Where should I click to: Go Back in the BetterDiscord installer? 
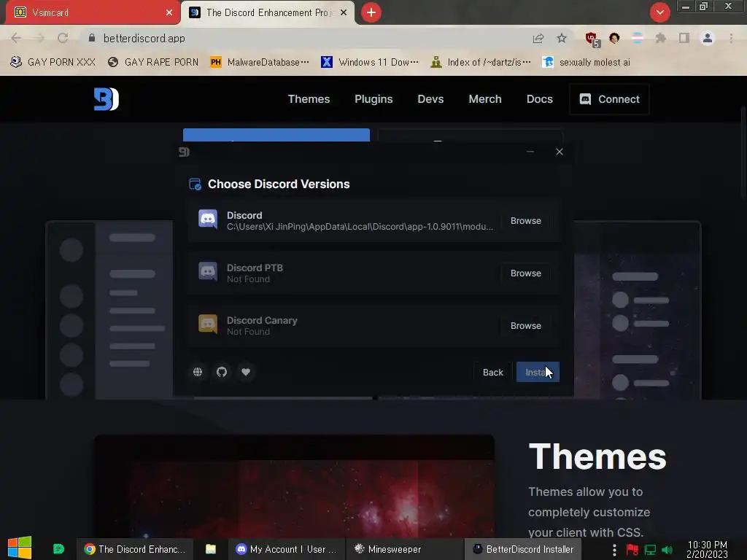492,373
